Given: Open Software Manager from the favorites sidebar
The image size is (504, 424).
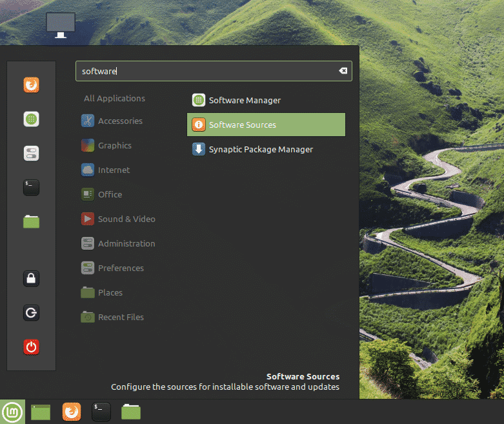Looking at the screenshot, I should point(31,119).
